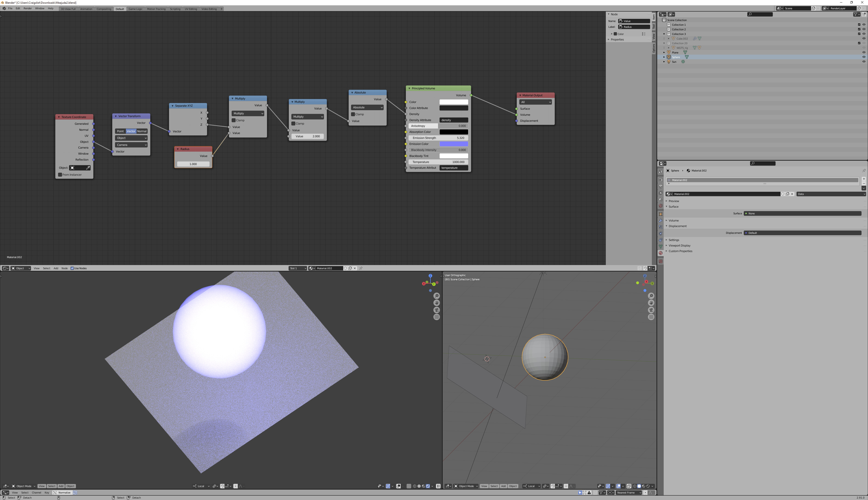Open the Camera dropdown in Vector Transform
This screenshot has height=500, width=868.
point(131,145)
